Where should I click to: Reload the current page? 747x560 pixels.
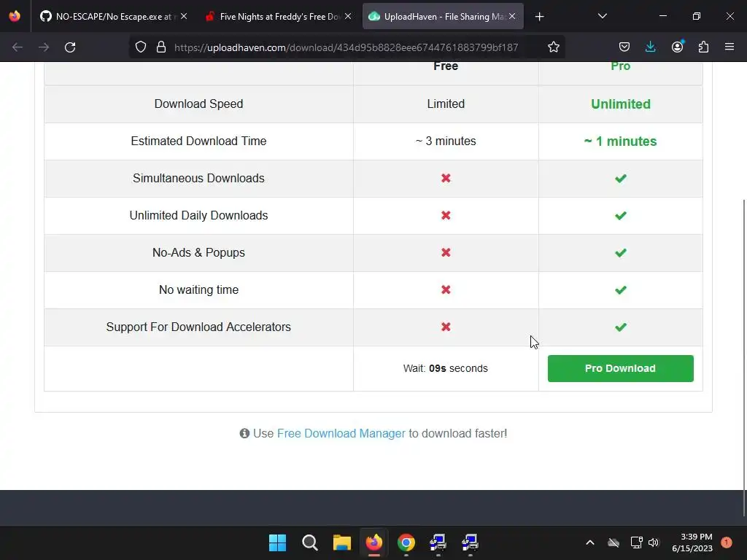70,47
